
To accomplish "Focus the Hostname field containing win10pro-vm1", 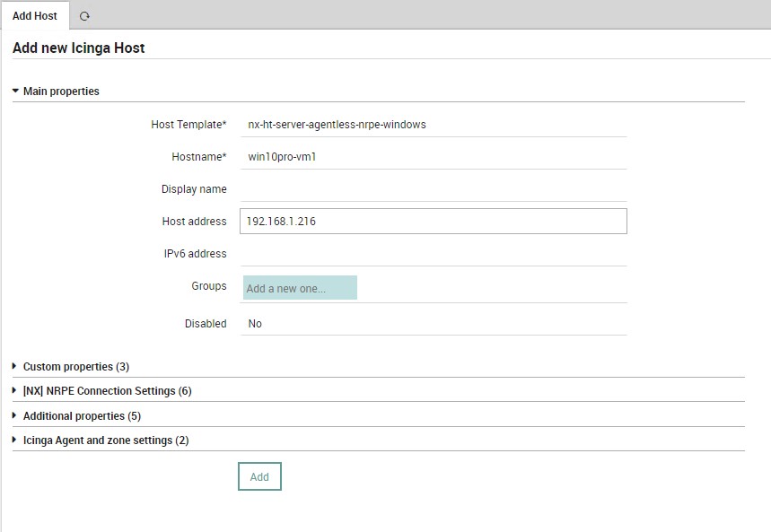I will pos(434,157).
